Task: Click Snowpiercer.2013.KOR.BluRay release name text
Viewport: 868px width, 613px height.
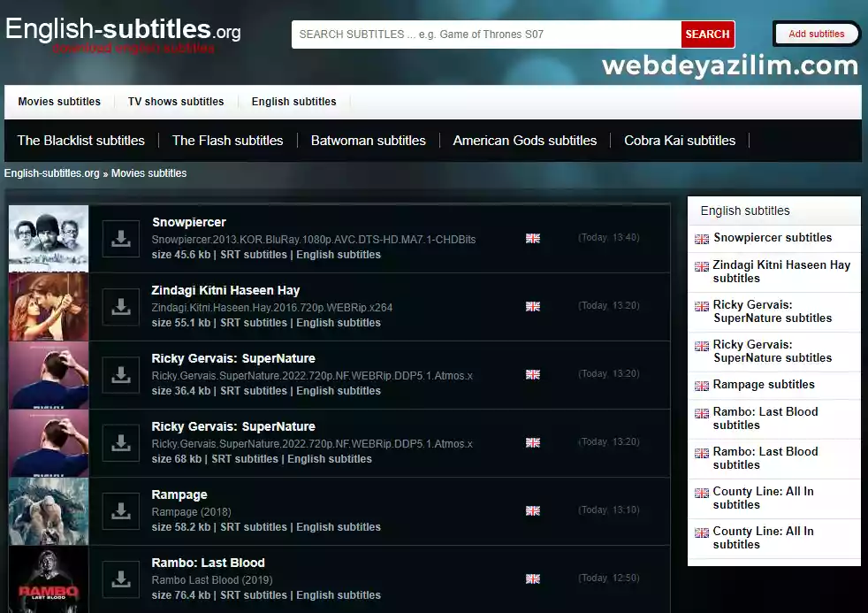Action: [314, 239]
